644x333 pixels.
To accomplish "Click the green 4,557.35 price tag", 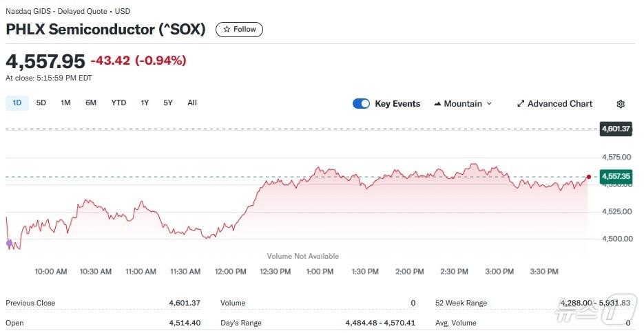I will click(x=616, y=177).
